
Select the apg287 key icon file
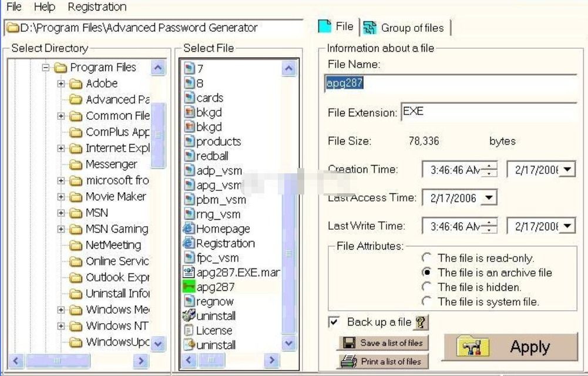coord(189,287)
